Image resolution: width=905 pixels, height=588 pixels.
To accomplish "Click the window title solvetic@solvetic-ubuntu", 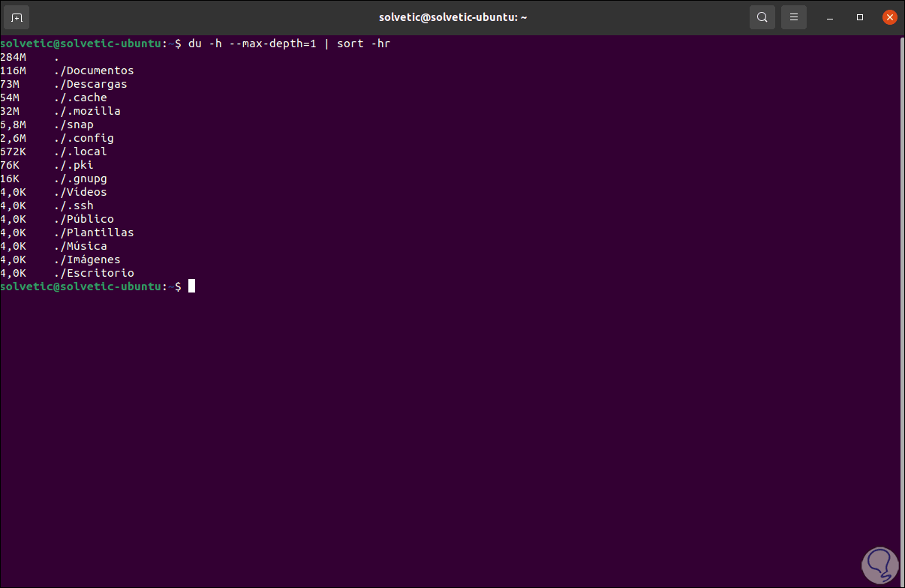I will pyautogui.click(x=452, y=17).
